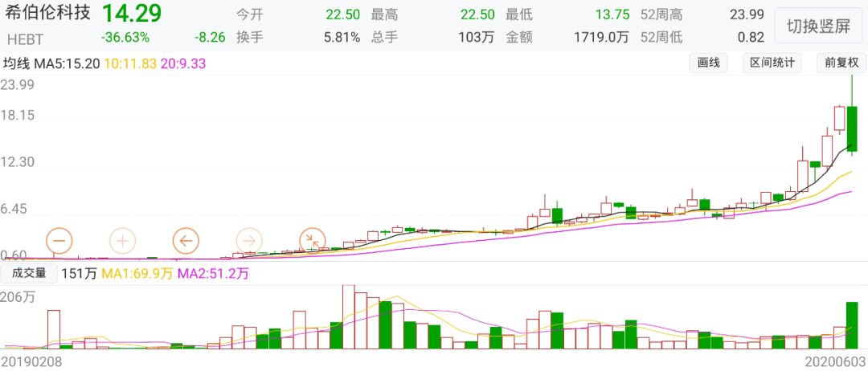
Task: Click the MA5:15.20 moving average label
Action: pos(67,63)
